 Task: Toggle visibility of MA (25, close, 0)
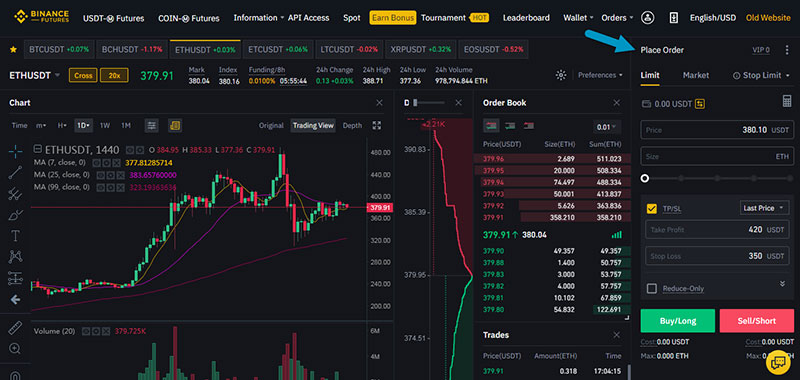(101, 175)
